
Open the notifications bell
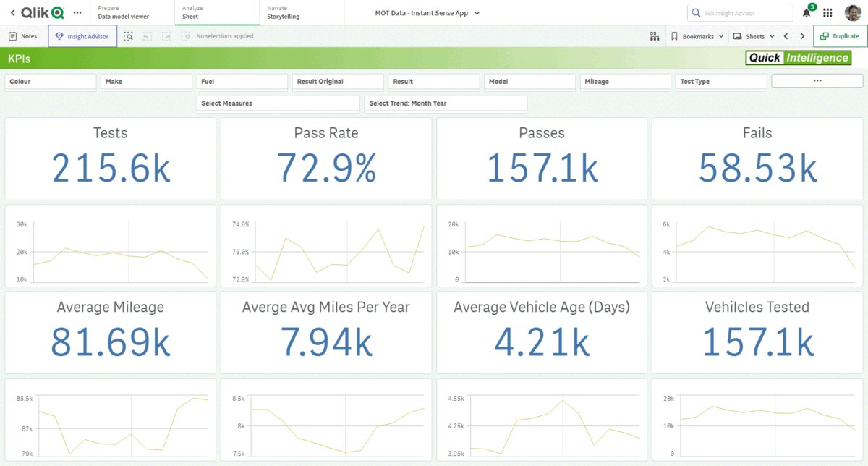tap(807, 13)
